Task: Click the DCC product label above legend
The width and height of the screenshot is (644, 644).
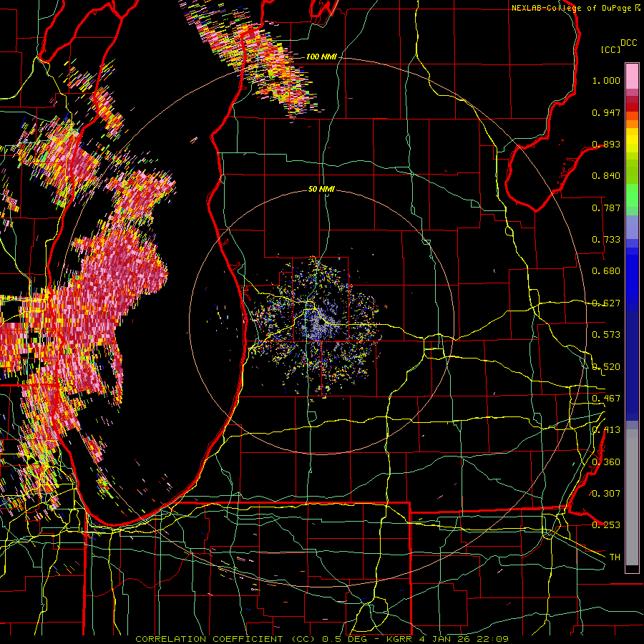Action: (628, 43)
